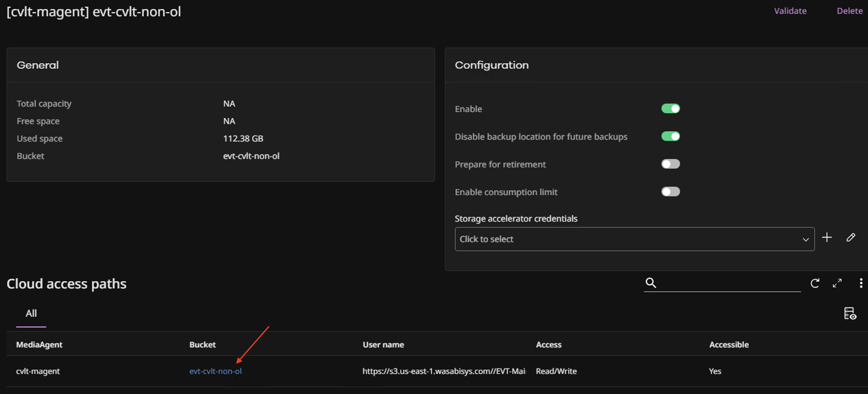Add new storage accelerator credential plus icon

point(826,237)
